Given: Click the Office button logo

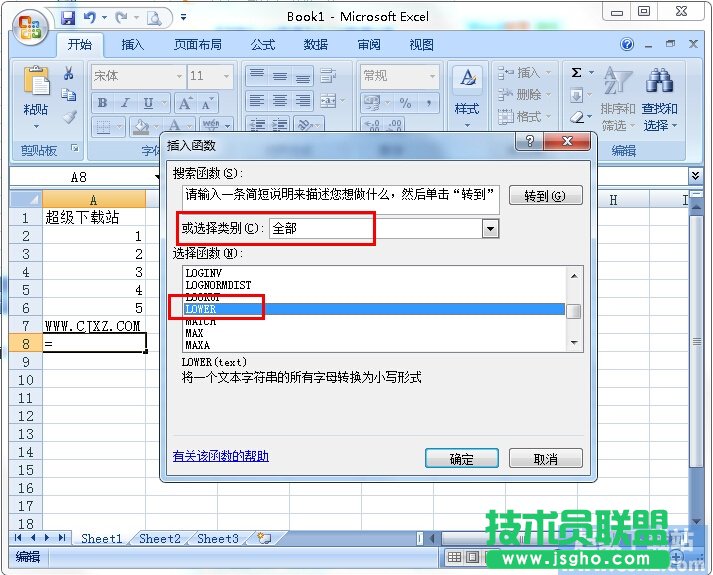Looking at the screenshot, I should (28, 24).
